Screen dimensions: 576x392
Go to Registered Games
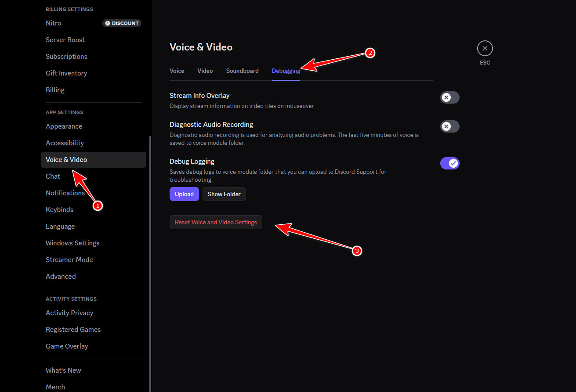point(94,330)
